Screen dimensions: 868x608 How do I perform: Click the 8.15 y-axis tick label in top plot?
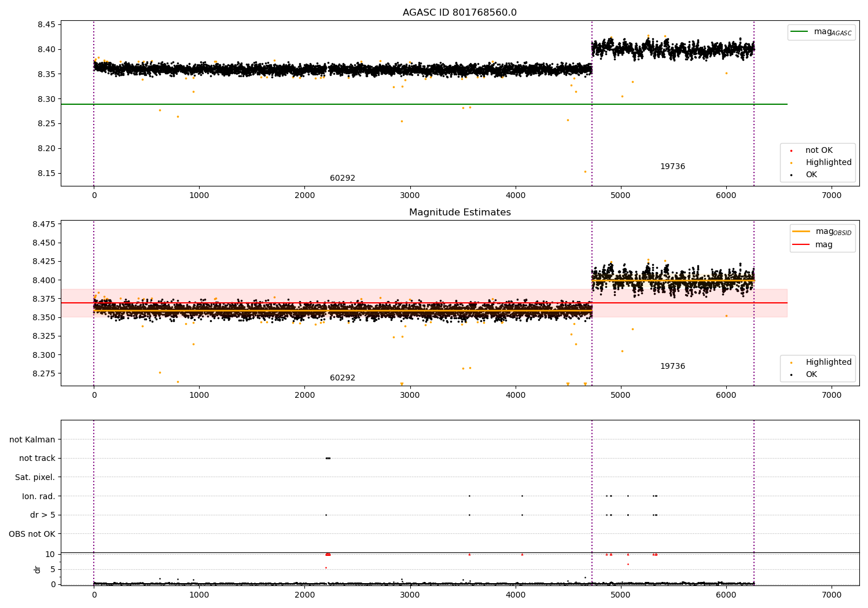tap(47, 174)
